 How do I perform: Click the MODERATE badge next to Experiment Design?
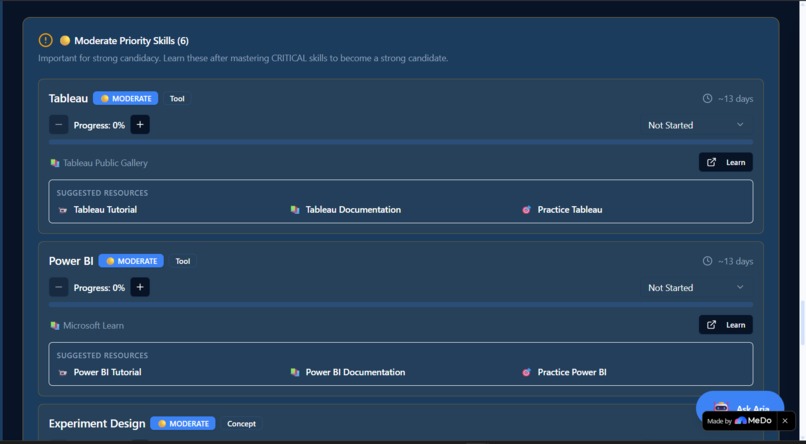[x=183, y=423]
